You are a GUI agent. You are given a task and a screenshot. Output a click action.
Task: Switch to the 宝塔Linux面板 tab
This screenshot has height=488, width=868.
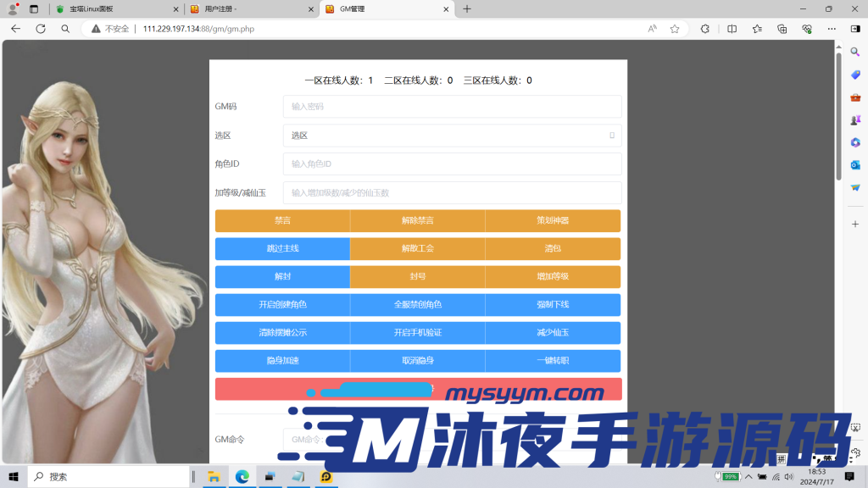click(93, 10)
